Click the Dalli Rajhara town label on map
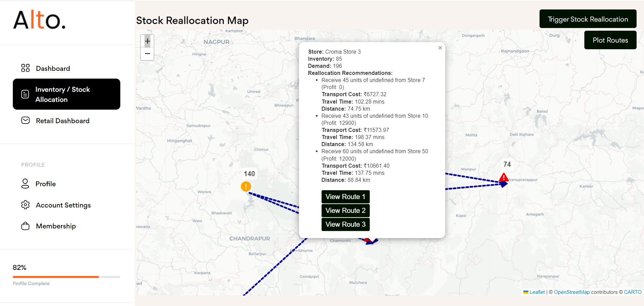This screenshot has width=644, height=306. [522, 134]
